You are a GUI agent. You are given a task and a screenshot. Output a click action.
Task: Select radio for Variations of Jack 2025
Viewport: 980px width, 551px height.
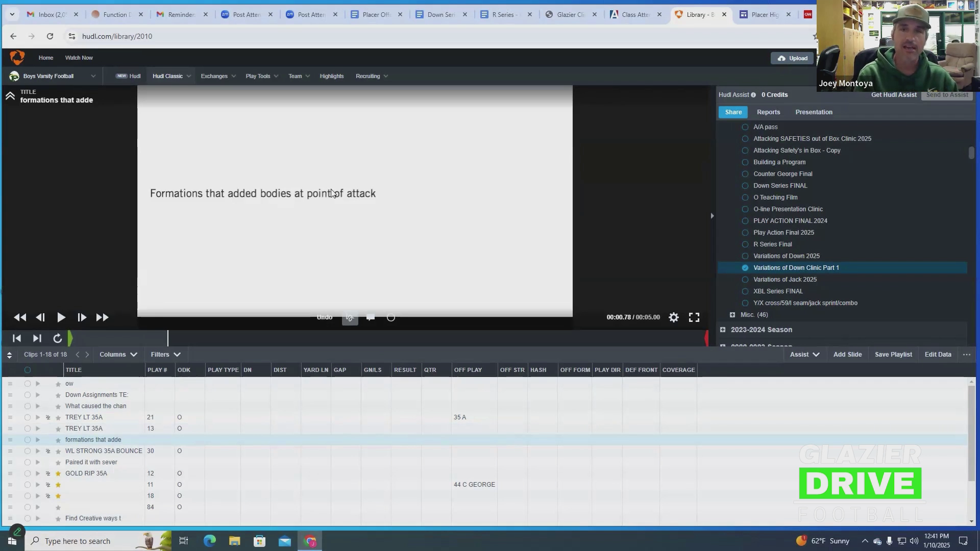[745, 280]
